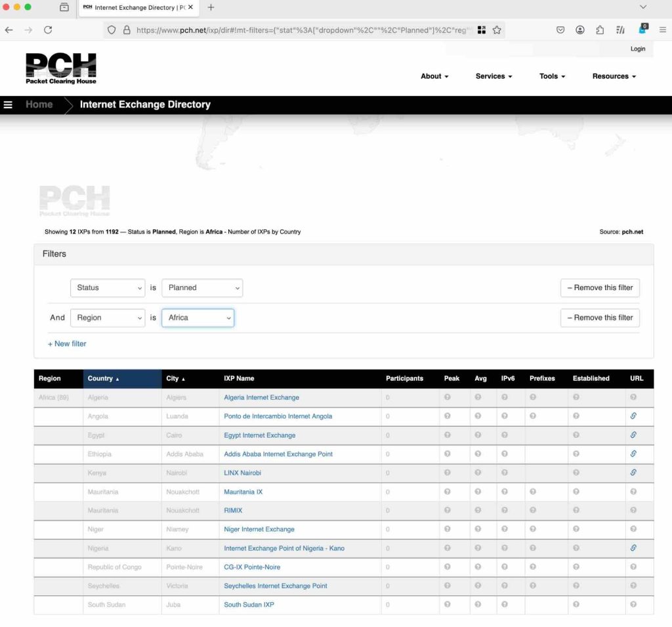Click the browser reload button

pyautogui.click(x=48, y=30)
